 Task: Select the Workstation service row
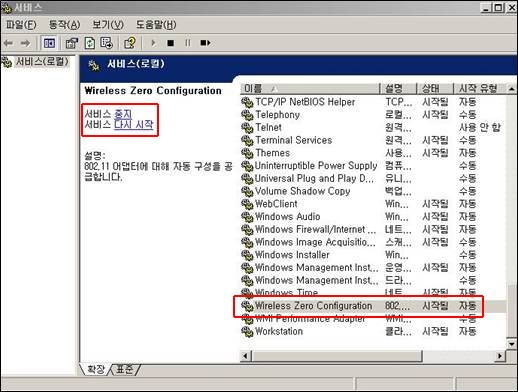[373, 332]
